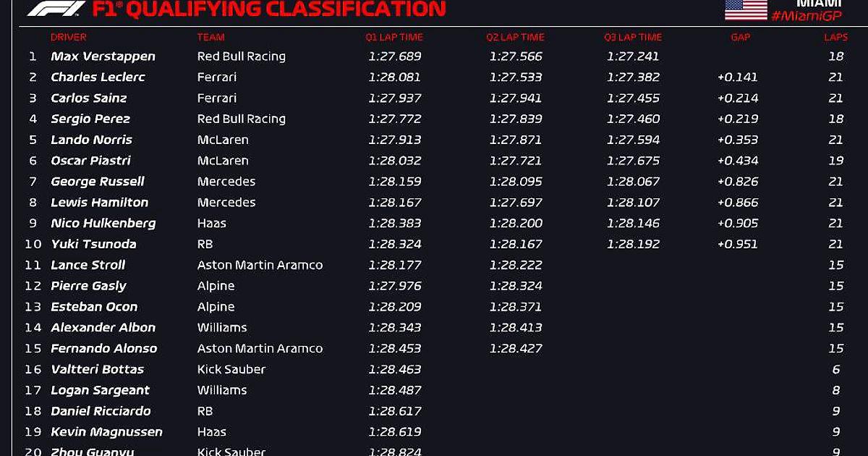Open Lando Norris driver entry

pos(91,140)
